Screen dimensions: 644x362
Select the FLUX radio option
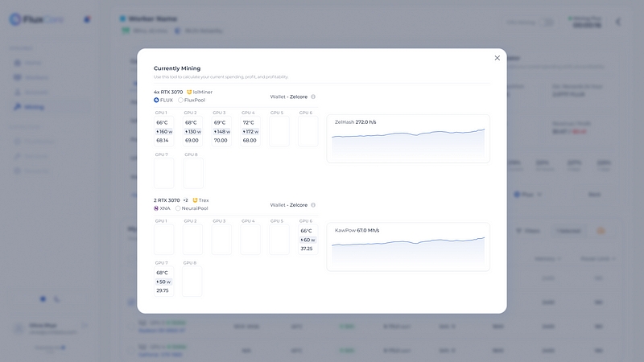[x=156, y=100]
